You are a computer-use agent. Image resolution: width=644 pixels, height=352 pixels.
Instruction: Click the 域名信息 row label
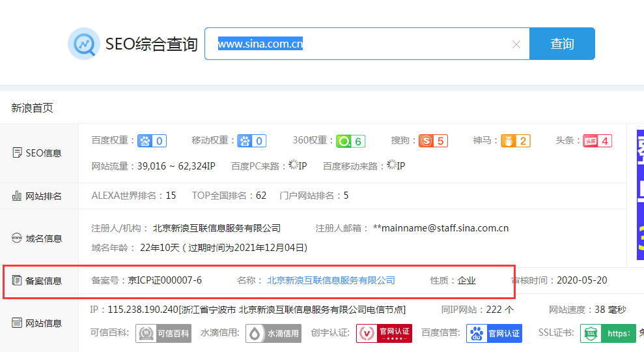click(44, 238)
